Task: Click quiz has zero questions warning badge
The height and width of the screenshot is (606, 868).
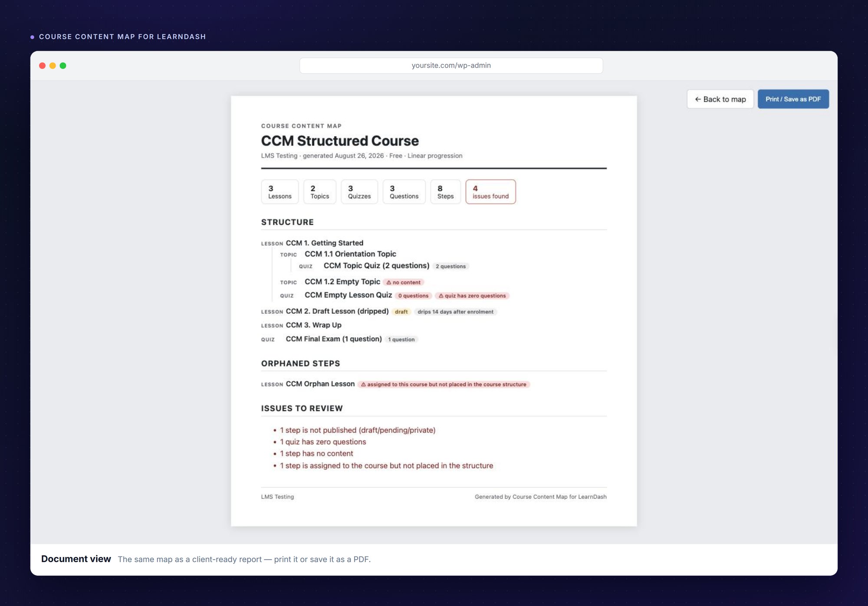Action: (x=472, y=296)
